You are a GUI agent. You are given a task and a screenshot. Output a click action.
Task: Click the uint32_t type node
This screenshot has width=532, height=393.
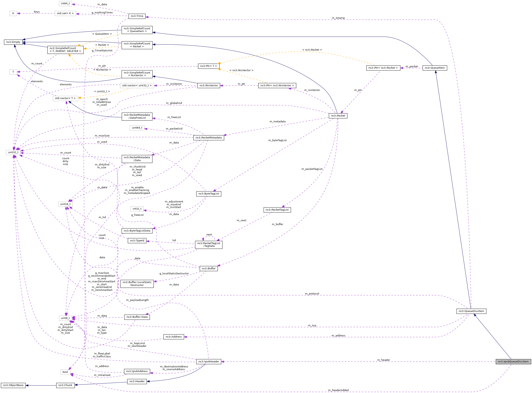tap(13, 153)
